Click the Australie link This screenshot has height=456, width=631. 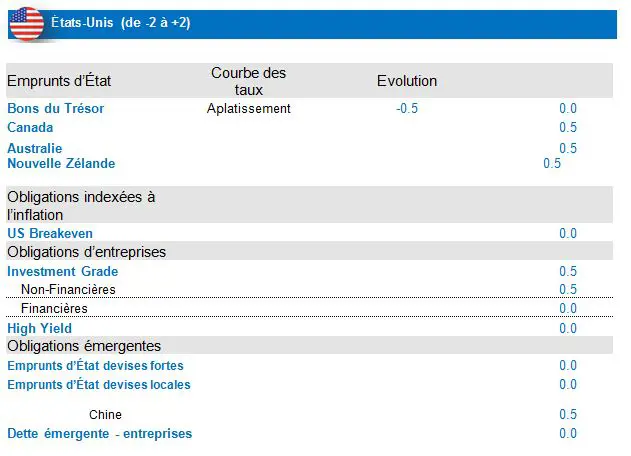(x=34, y=148)
